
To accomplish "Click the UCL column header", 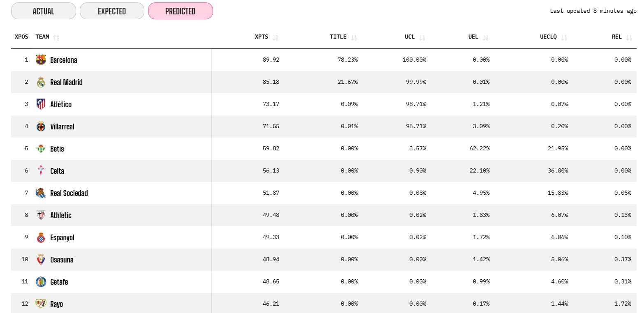I will [410, 37].
